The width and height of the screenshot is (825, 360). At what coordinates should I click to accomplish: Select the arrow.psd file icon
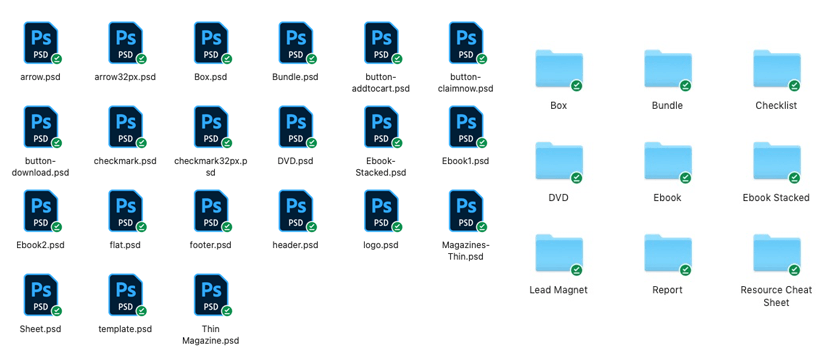pyautogui.click(x=41, y=43)
